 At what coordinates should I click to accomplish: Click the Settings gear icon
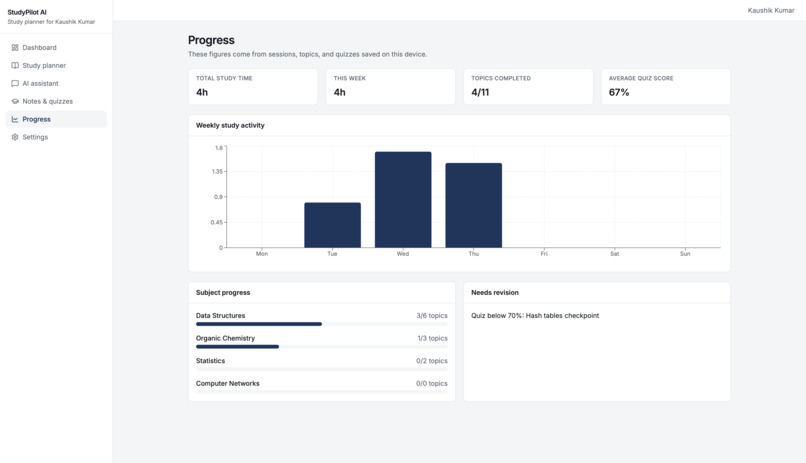pos(15,137)
